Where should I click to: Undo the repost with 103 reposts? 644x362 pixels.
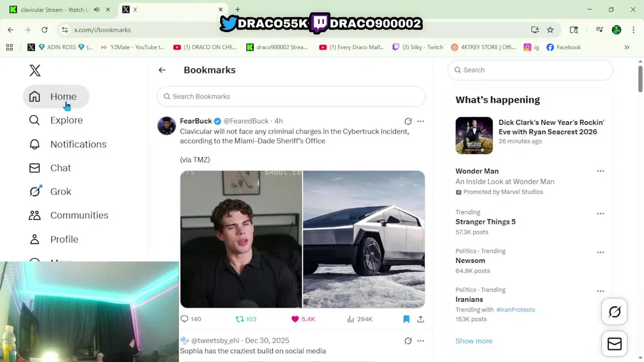click(240, 319)
